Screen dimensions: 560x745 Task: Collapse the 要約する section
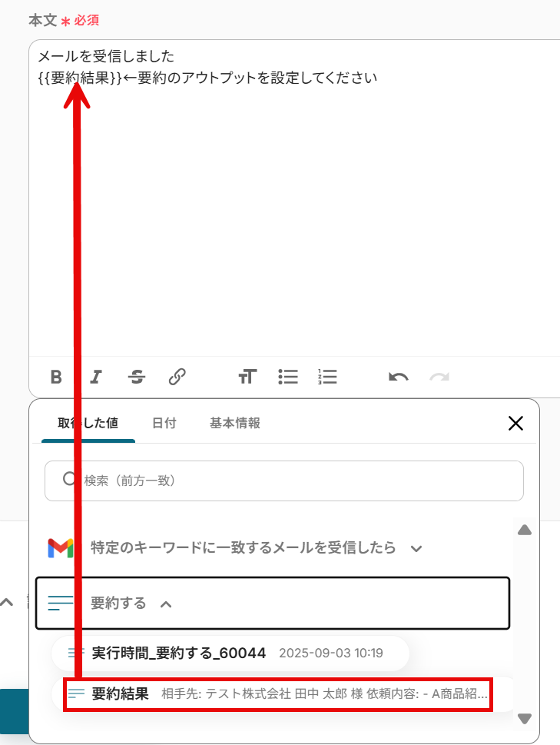(x=166, y=604)
